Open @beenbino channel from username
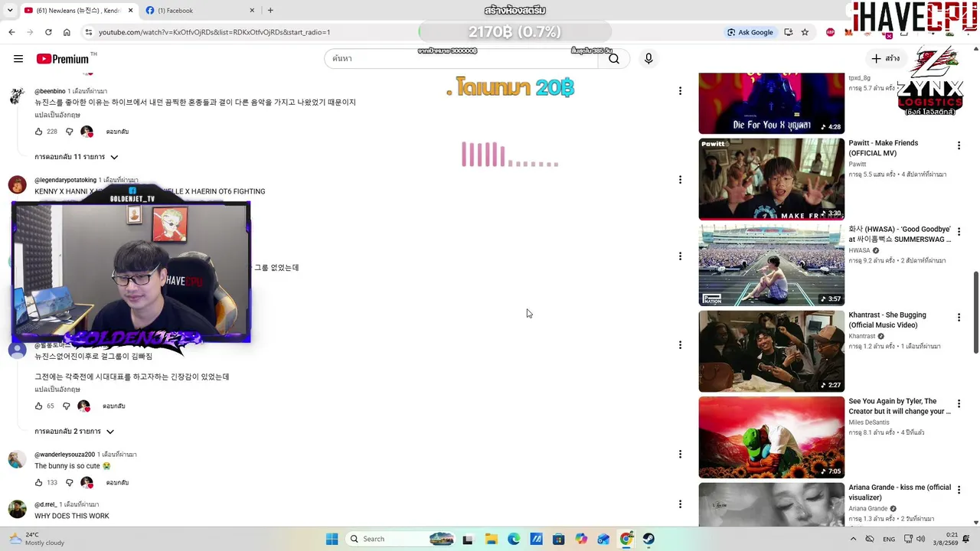This screenshot has width=980, height=551. coord(50,91)
